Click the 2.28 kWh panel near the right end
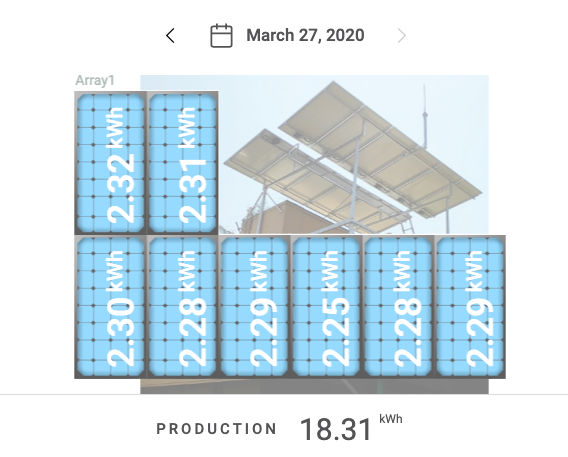Viewport: 568px width, 457px height. (398, 307)
